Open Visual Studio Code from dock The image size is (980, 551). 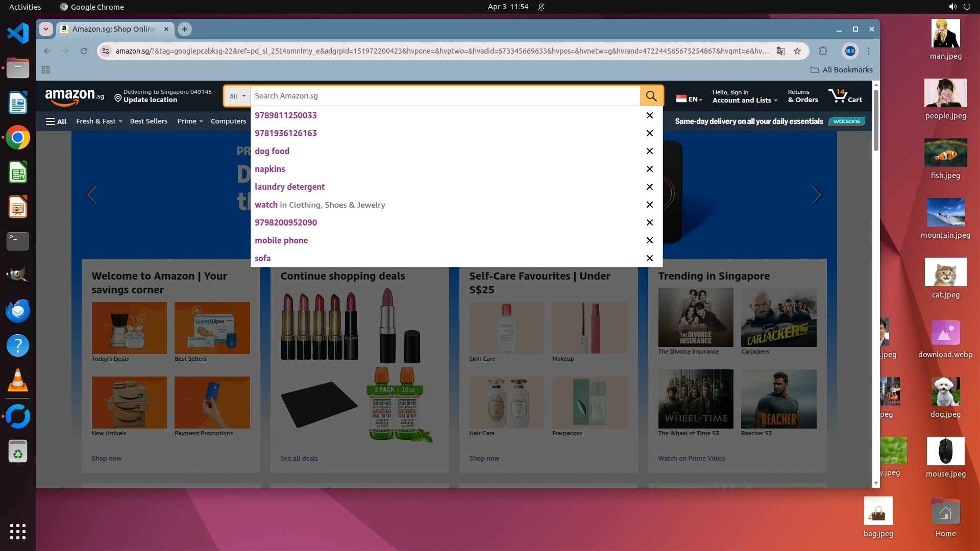[x=18, y=34]
